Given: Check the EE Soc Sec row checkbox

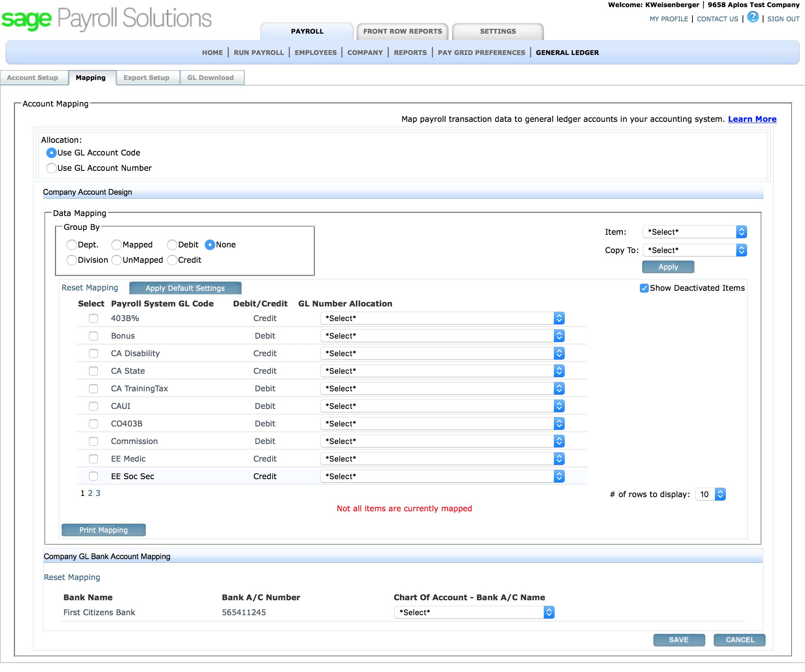Looking at the screenshot, I should [93, 477].
